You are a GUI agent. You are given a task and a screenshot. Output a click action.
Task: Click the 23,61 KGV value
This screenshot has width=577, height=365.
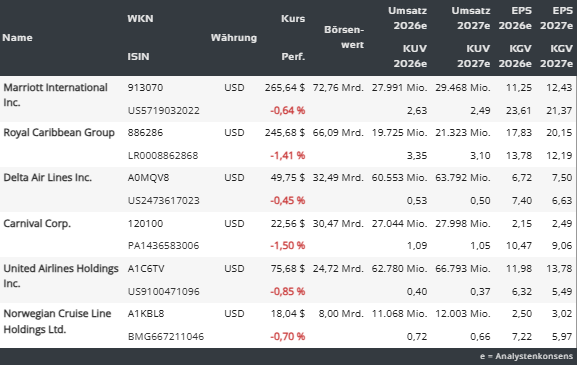519,110
